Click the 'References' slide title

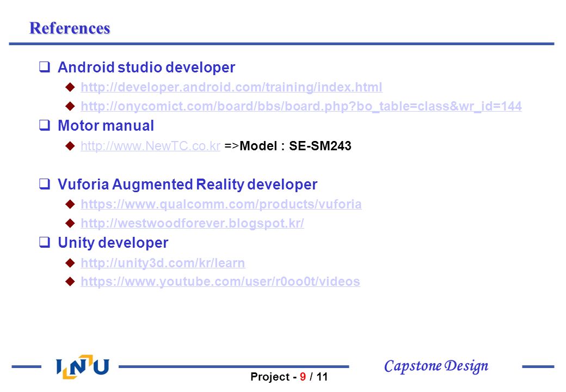70,28
